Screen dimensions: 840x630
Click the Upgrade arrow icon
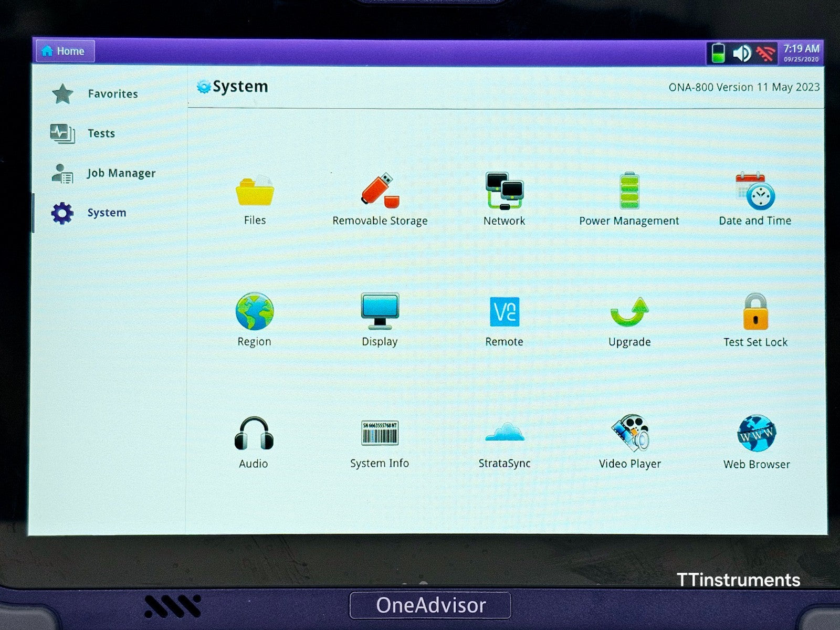coord(629,312)
